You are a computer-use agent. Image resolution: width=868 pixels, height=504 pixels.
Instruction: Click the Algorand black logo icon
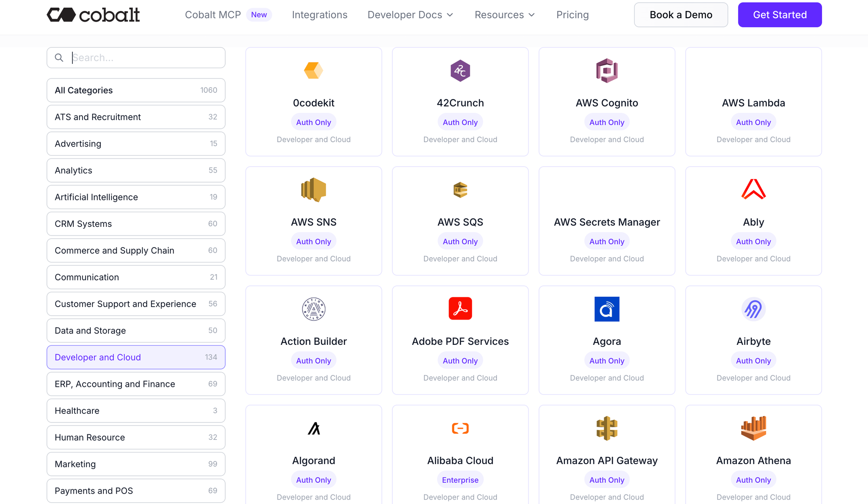[314, 429]
